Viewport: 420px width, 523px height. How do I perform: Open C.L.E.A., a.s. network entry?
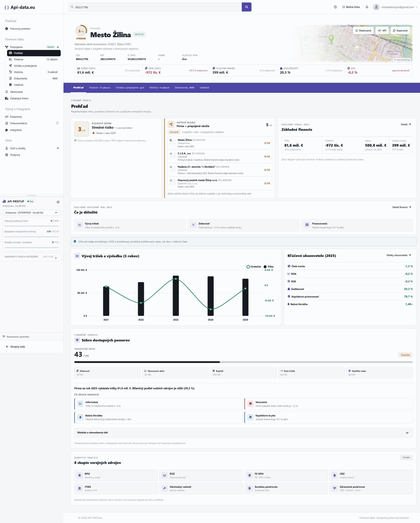[220, 157]
